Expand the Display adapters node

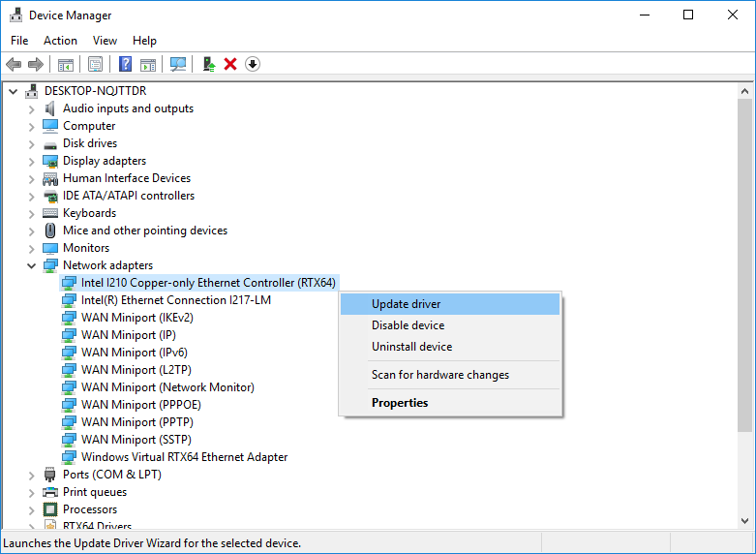pyautogui.click(x=32, y=161)
